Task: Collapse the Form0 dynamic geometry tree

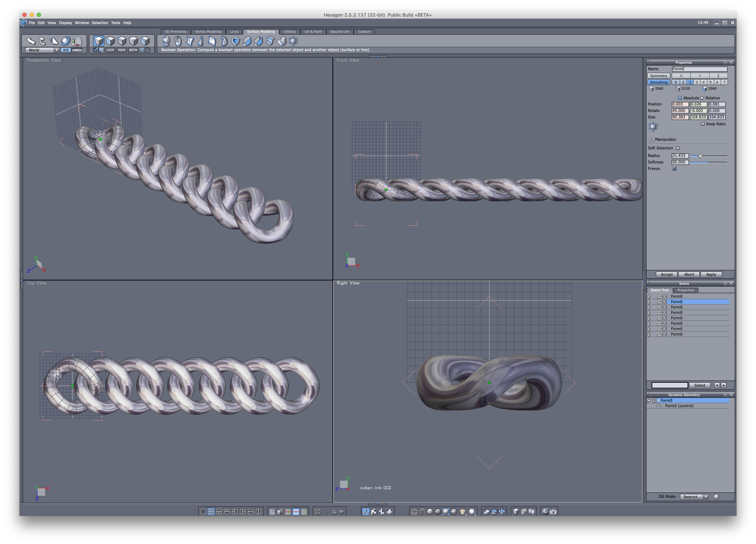Action: 658,400
